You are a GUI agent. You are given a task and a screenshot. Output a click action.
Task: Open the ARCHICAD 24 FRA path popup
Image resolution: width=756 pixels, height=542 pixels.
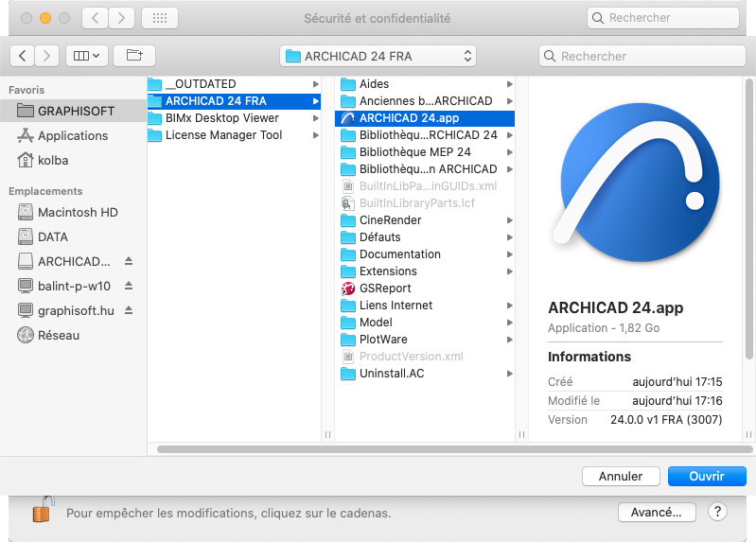tap(378, 56)
